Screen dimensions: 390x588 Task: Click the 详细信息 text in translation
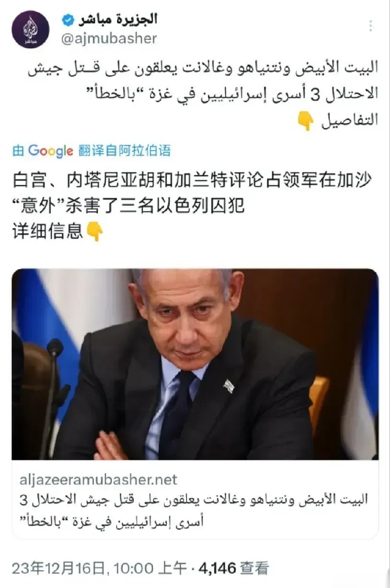click(x=48, y=232)
